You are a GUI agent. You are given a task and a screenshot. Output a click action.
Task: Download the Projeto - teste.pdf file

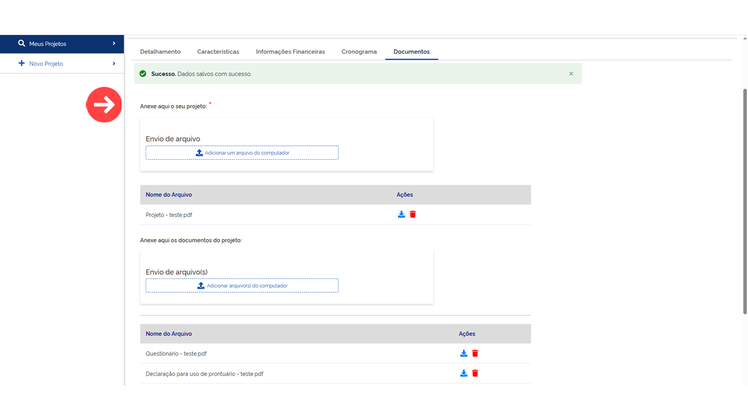[401, 214]
